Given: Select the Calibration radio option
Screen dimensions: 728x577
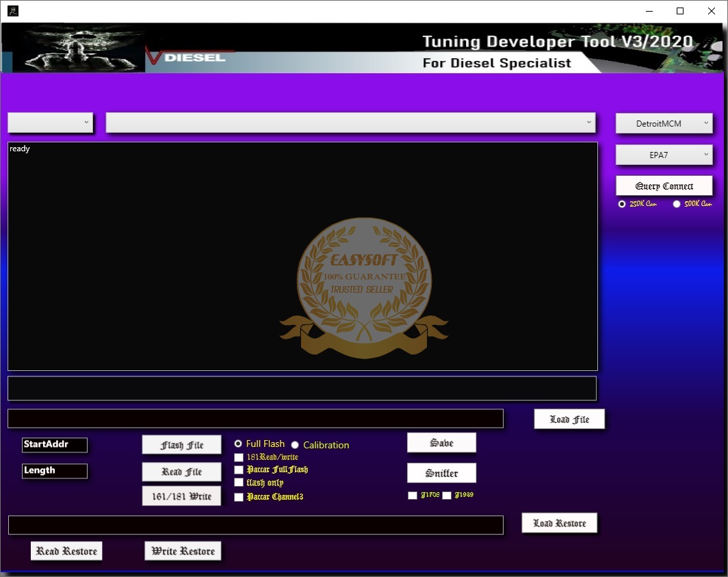Looking at the screenshot, I should click(295, 445).
